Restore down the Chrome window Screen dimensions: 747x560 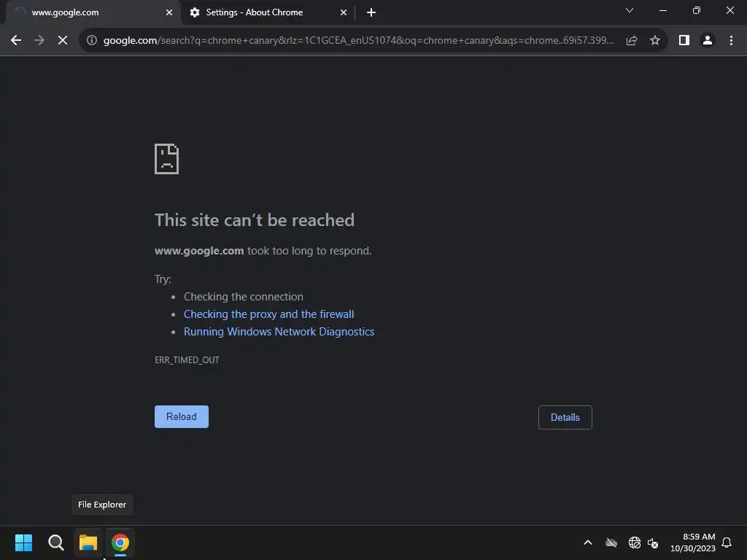click(x=697, y=10)
